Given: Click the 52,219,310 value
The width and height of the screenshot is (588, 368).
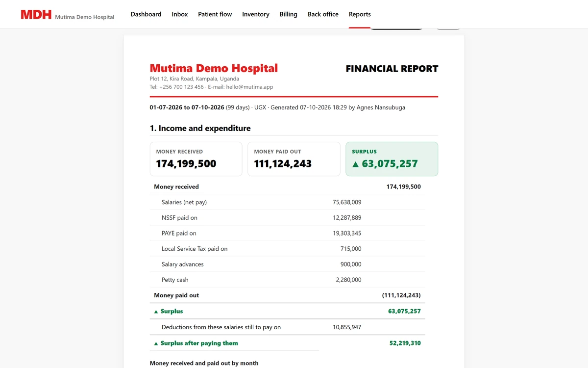Looking at the screenshot, I should click(x=405, y=343).
